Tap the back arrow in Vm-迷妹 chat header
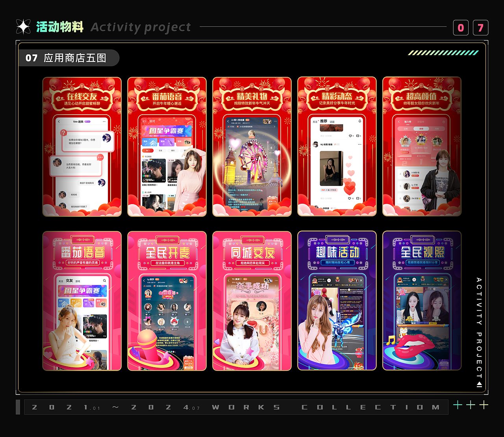 point(59,122)
